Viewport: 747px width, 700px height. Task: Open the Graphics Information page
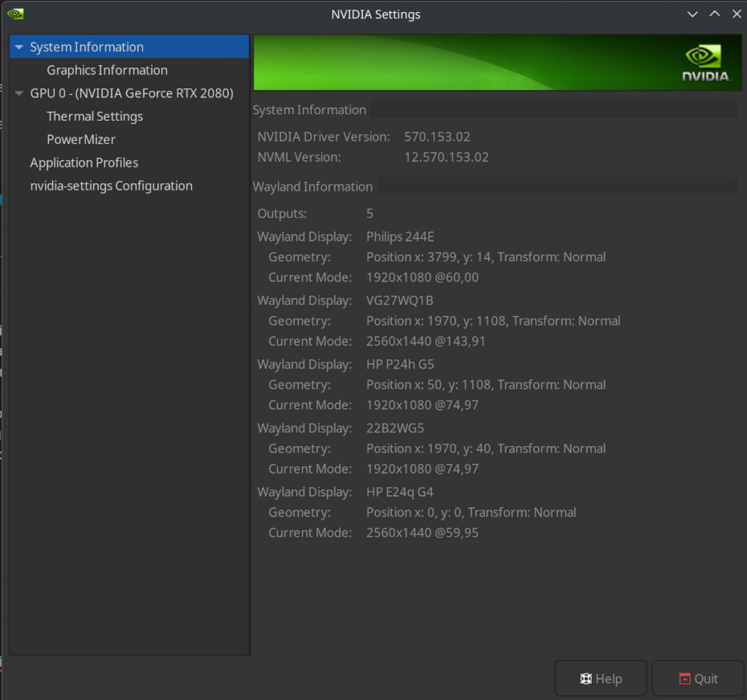pos(107,71)
